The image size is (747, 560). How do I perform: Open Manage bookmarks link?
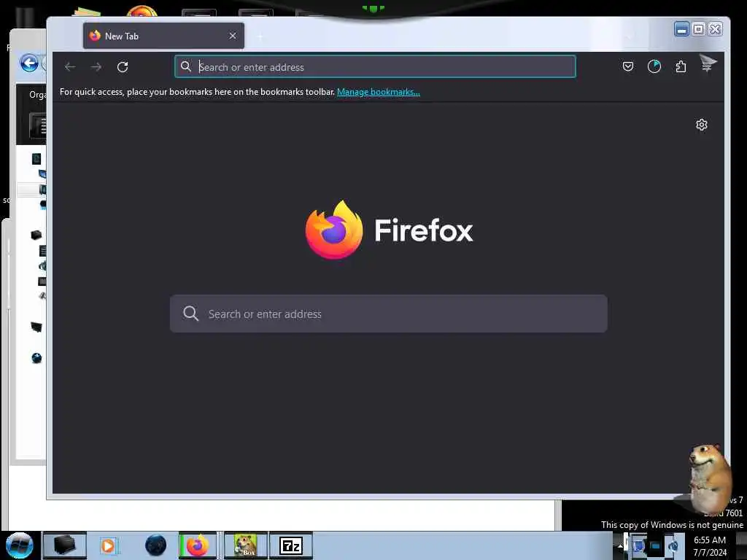pyautogui.click(x=379, y=92)
